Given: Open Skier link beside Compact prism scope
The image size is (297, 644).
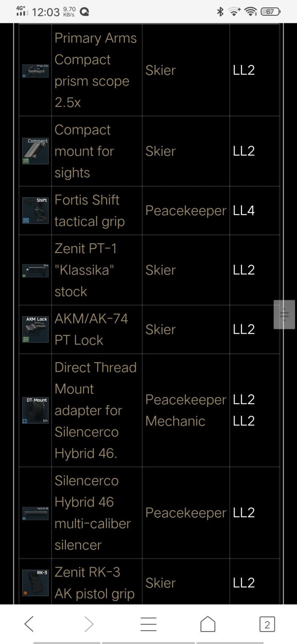Looking at the screenshot, I should (160, 70).
